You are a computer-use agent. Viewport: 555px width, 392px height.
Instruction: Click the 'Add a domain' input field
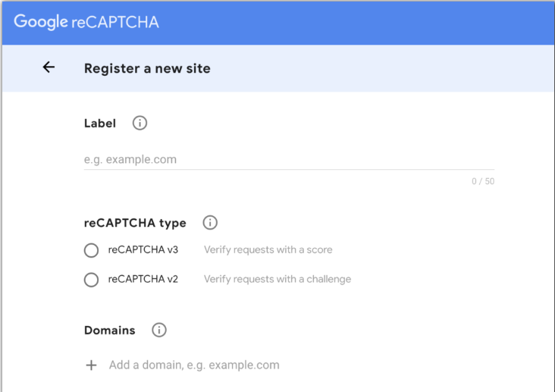pyautogui.click(x=194, y=365)
